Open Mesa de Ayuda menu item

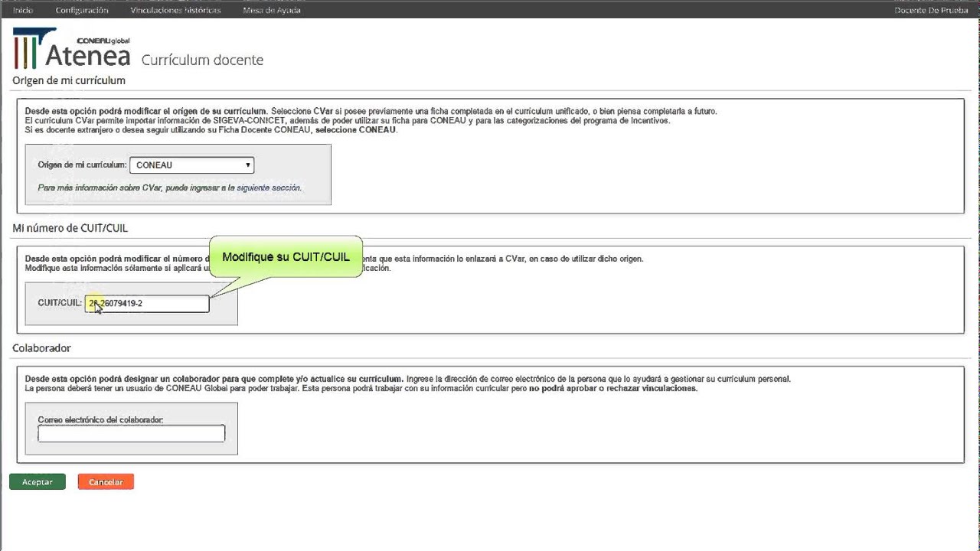pyautogui.click(x=272, y=10)
